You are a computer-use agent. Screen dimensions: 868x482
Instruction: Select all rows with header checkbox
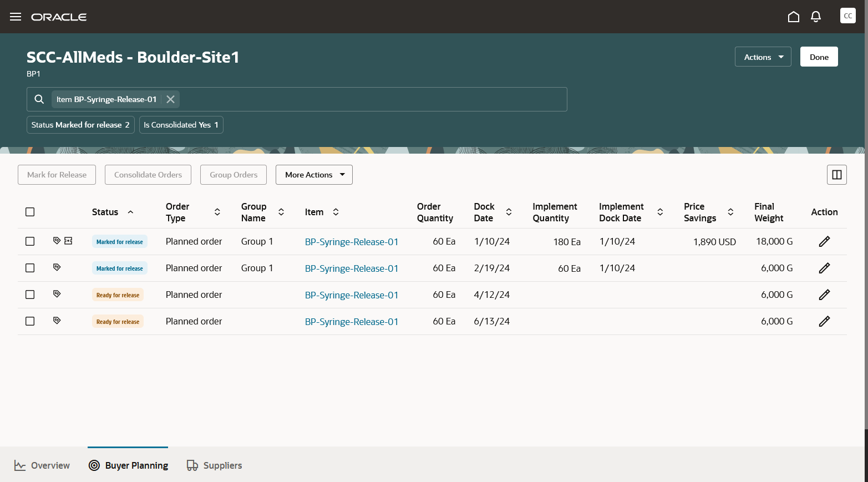30,212
